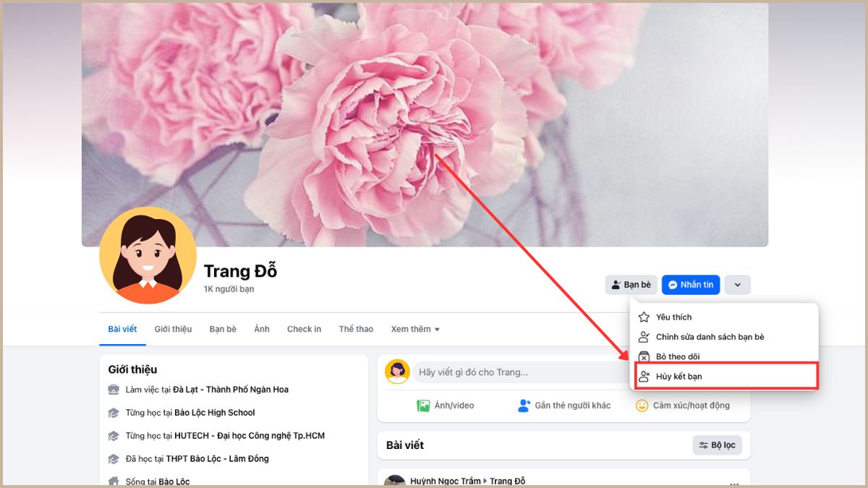868x488 pixels.
Task: Click the Messenger icon on Nhắn tin
Action: point(673,285)
